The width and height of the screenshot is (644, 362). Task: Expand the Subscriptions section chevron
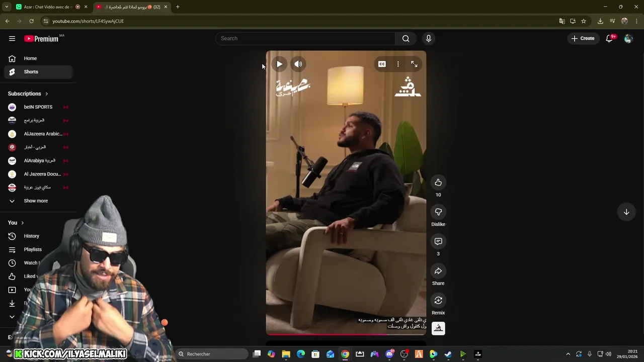pyautogui.click(x=47, y=94)
